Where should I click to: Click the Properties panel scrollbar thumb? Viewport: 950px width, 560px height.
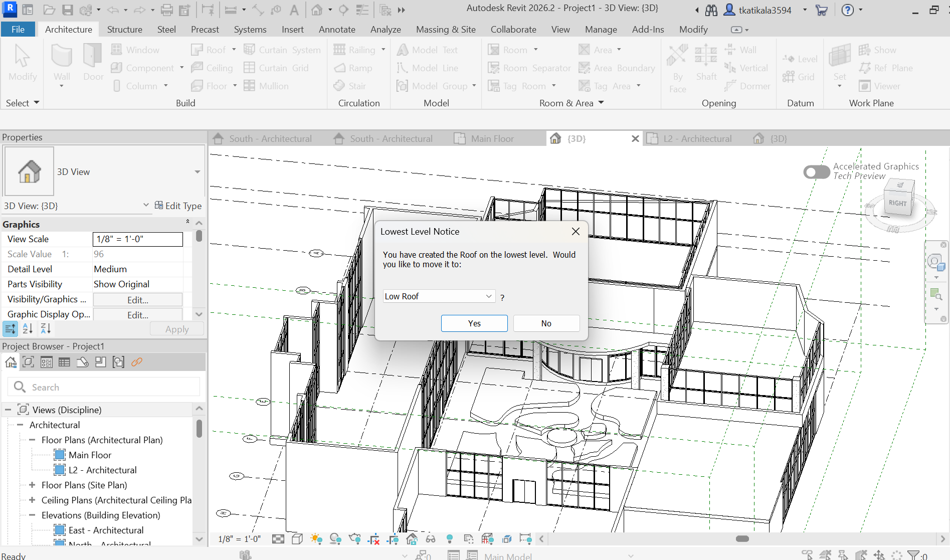point(199,236)
